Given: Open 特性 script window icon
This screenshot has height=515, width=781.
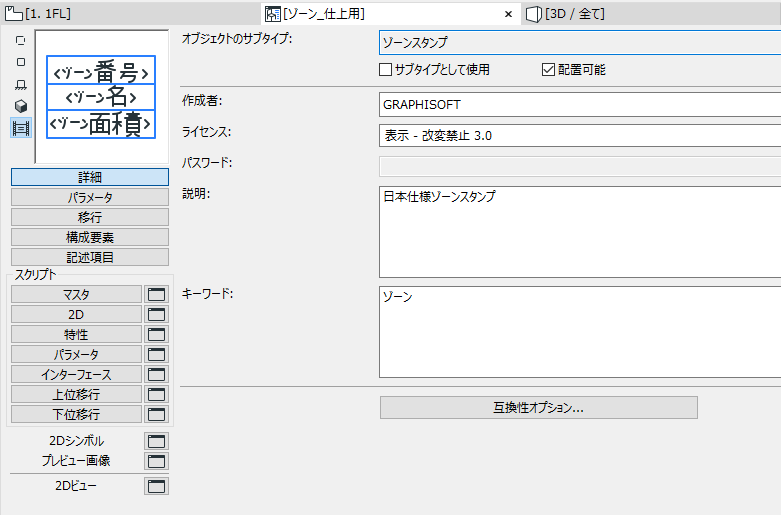Looking at the screenshot, I should (x=156, y=334).
